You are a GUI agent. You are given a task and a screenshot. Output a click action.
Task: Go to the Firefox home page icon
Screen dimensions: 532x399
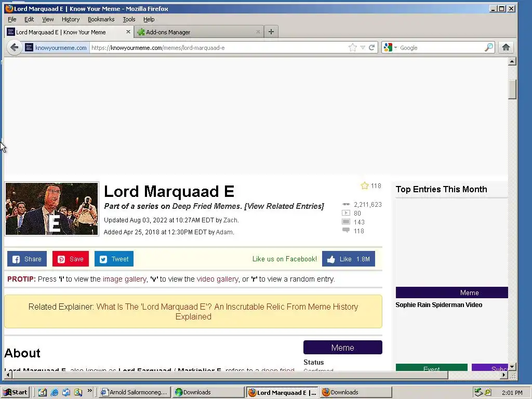[x=506, y=47]
